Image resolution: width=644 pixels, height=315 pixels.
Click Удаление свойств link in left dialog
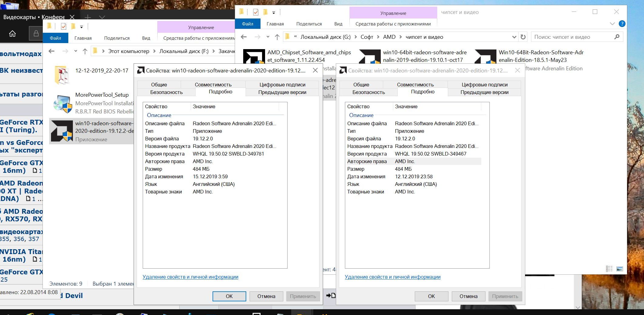[x=190, y=277]
